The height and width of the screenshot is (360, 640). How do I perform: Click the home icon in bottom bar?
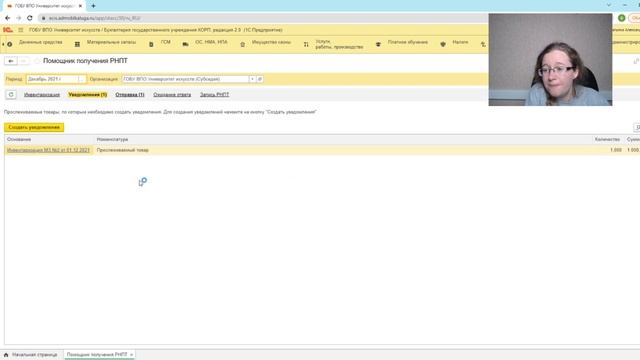[x=6, y=355]
